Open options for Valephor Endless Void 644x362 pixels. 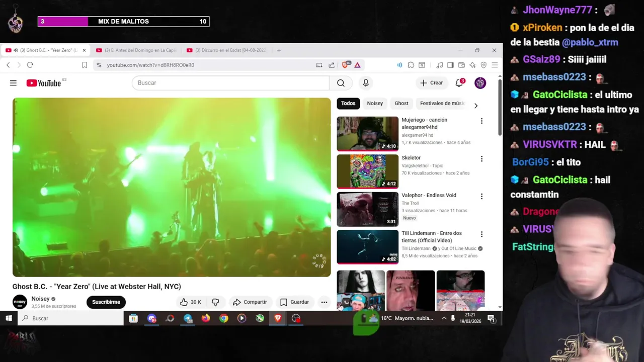click(481, 196)
